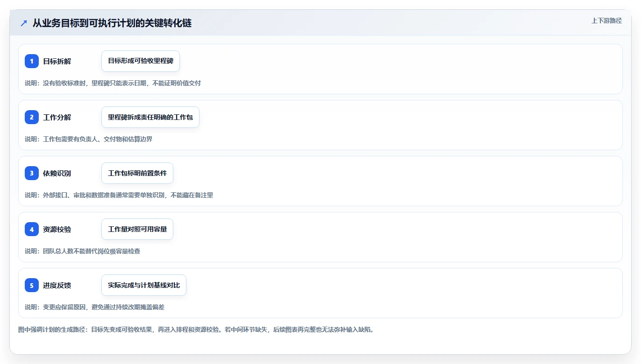Select the 工作包标明前置条件 chip
Viewport: 641px width, 364px height.
[x=137, y=173]
